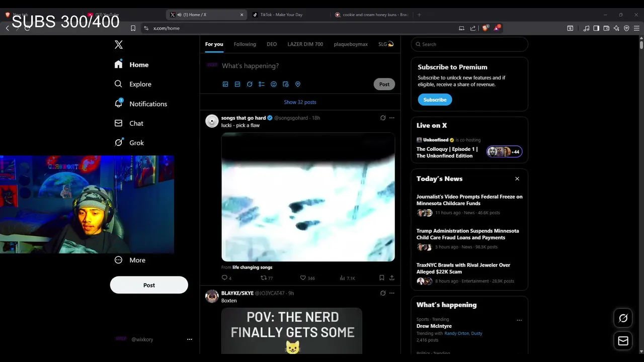Click the Randy Orton trending link
The image size is (644, 362).
(x=456, y=333)
